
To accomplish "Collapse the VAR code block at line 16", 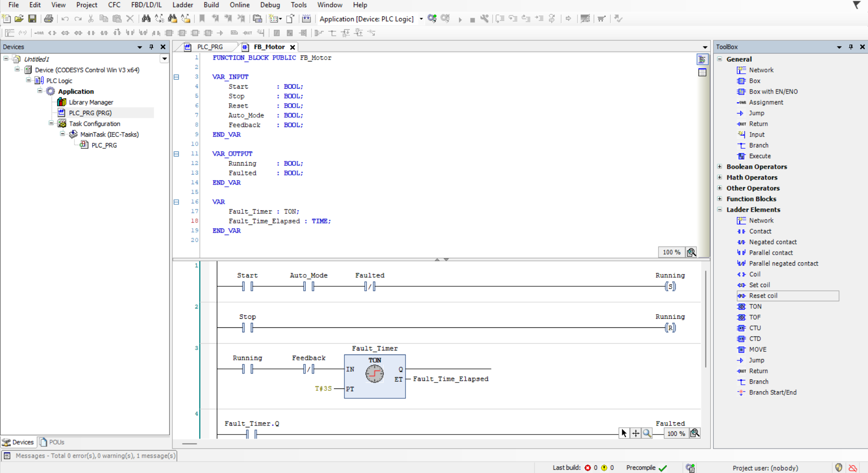I will tap(176, 202).
